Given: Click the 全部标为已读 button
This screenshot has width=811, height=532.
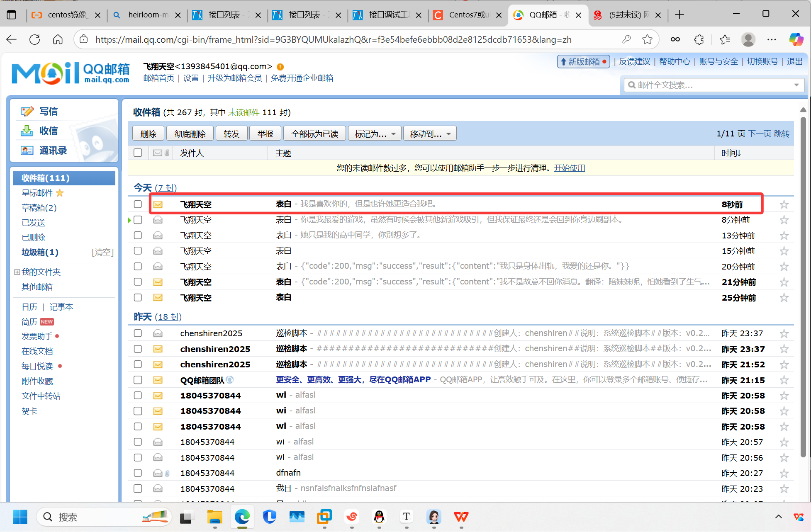Looking at the screenshot, I should point(314,134).
